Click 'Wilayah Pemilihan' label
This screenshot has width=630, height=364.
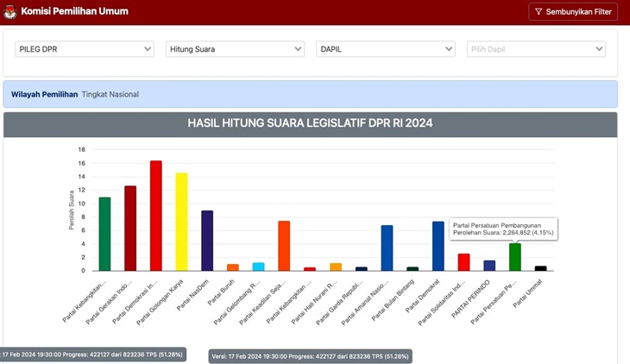pos(44,94)
